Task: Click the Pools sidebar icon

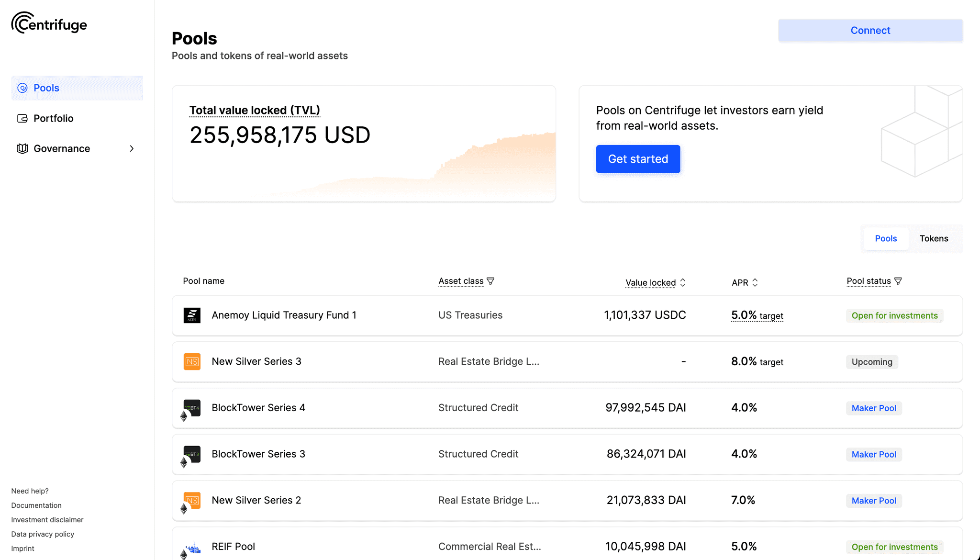Action: 22,88
